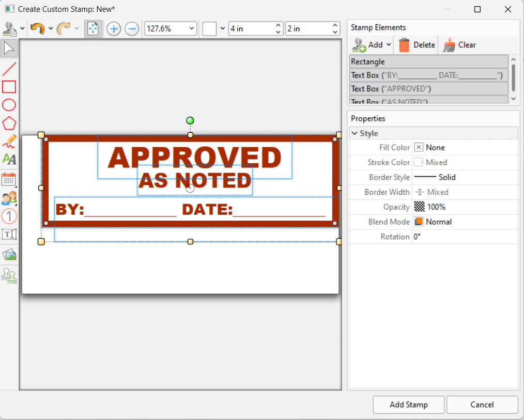
Task: Choose the Ellipse tool
Action: (9, 105)
